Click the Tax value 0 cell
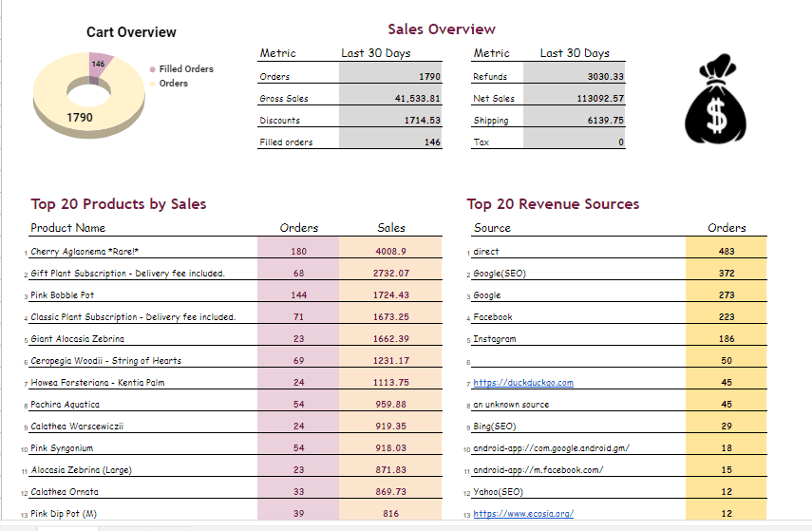 coord(575,139)
